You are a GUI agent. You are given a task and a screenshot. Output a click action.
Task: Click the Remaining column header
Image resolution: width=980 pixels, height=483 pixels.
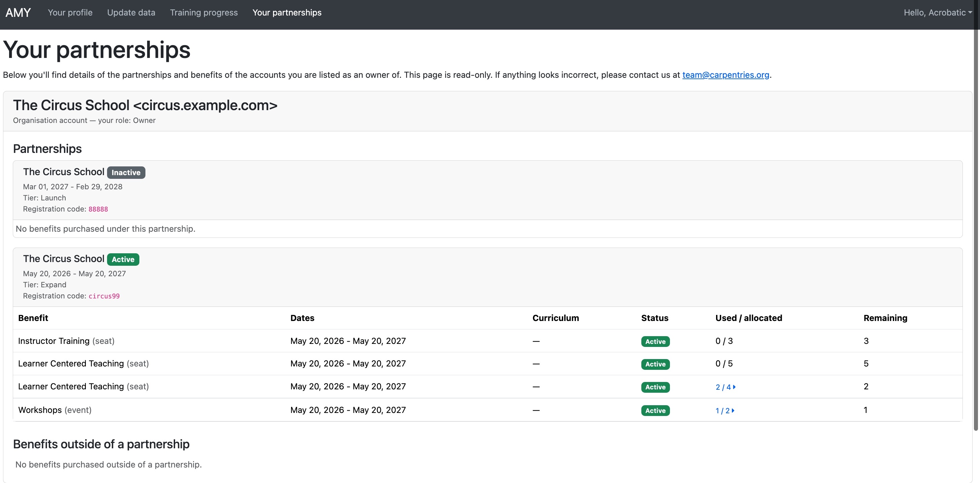[x=885, y=318]
